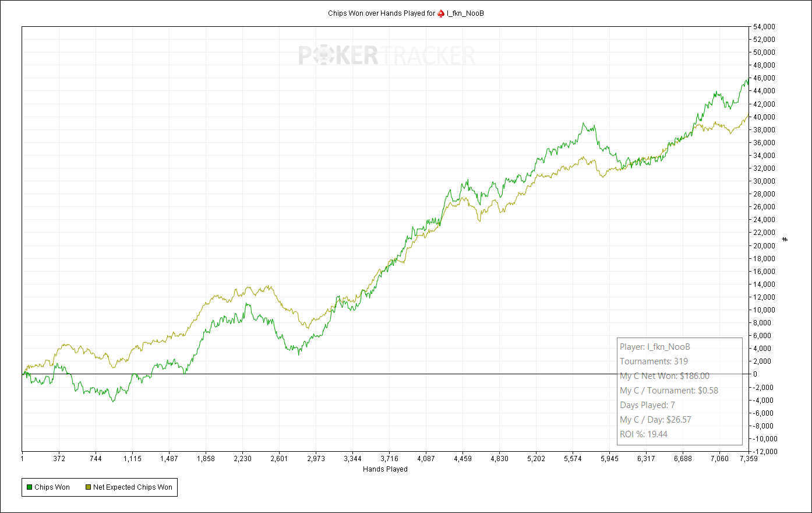This screenshot has width=812, height=513.
Task: Click the 5,945 x-axis tick label
Action: coord(609,459)
